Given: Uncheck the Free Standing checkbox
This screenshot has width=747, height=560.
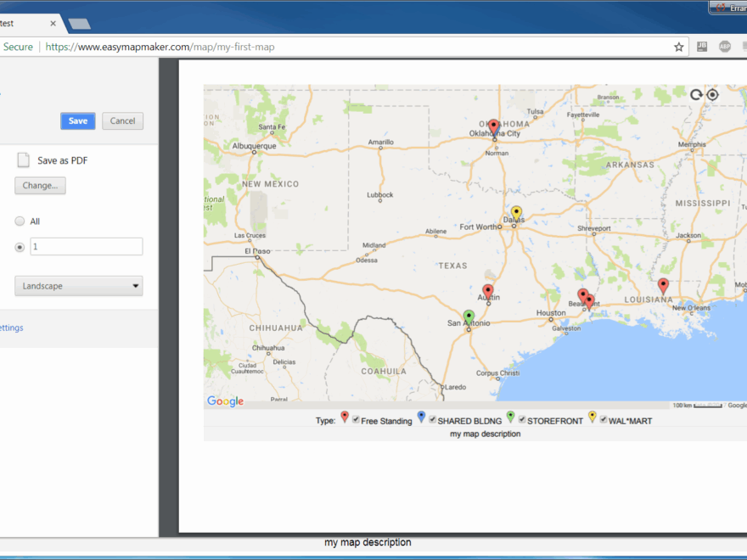Looking at the screenshot, I should coord(357,420).
